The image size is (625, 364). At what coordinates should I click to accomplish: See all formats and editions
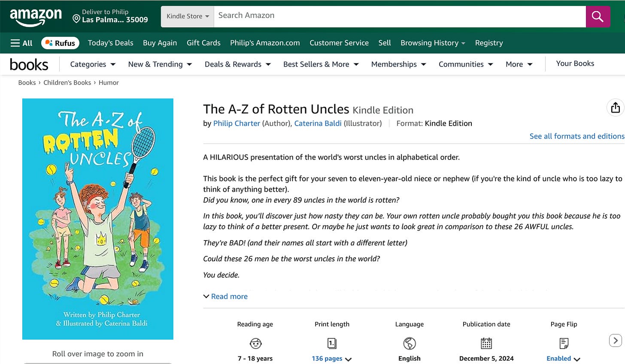[x=577, y=136]
